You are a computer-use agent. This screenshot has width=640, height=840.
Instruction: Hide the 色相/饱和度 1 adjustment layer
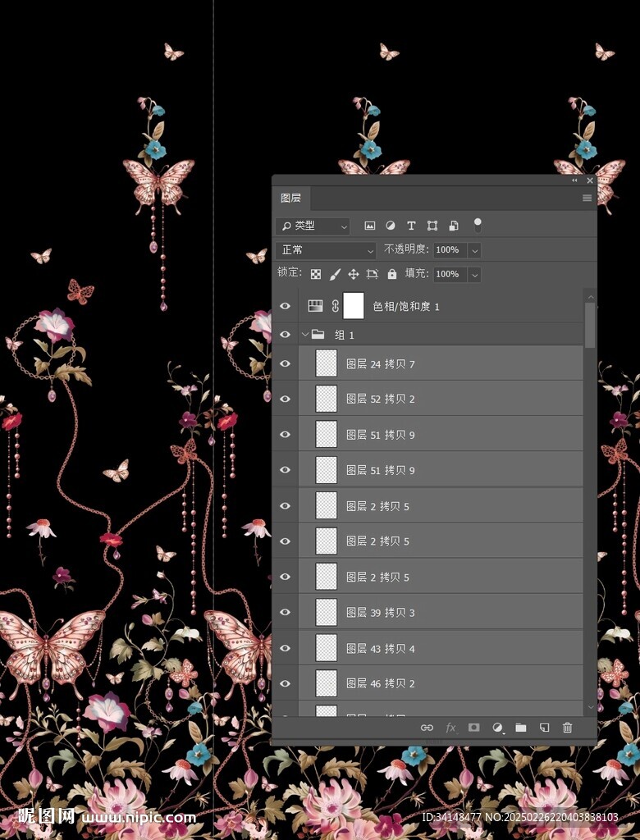(286, 306)
